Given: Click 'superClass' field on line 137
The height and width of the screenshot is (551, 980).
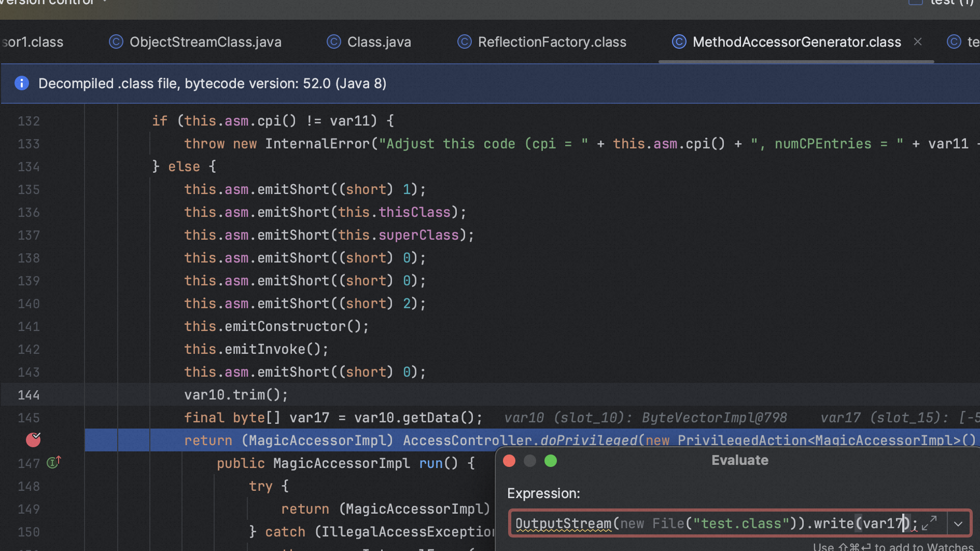Looking at the screenshot, I should 418,235.
